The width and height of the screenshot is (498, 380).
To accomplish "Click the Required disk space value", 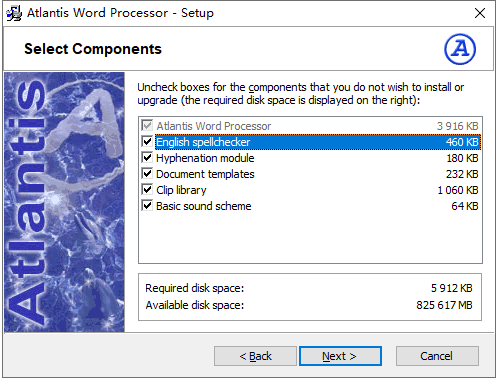I will click(451, 288).
